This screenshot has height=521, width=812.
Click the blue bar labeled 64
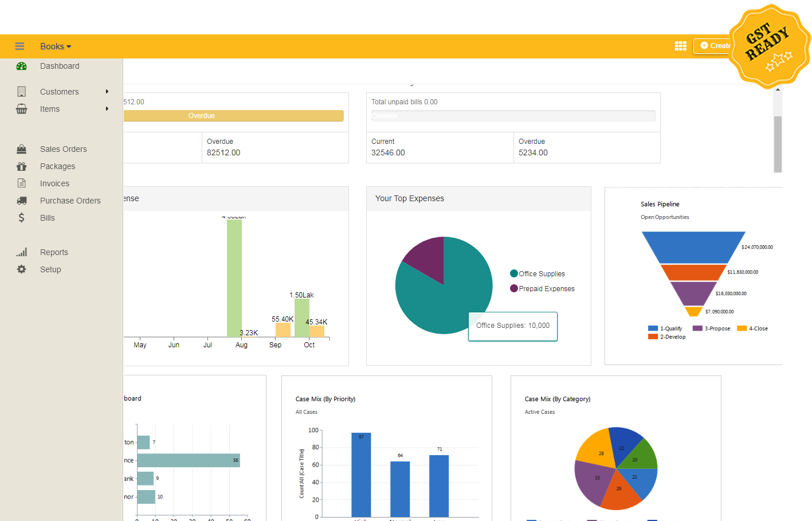click(400, 489)
